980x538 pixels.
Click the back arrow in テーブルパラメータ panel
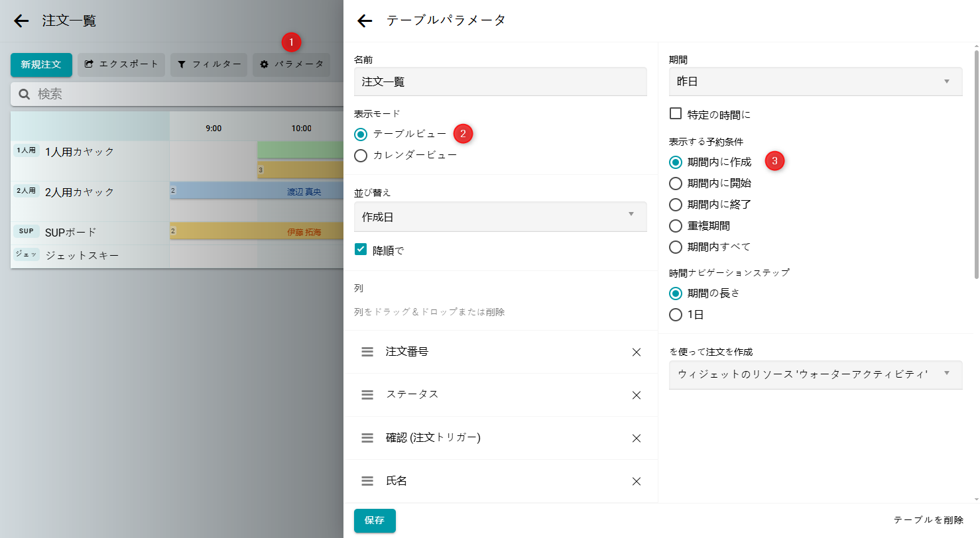[x=365, y=21]
